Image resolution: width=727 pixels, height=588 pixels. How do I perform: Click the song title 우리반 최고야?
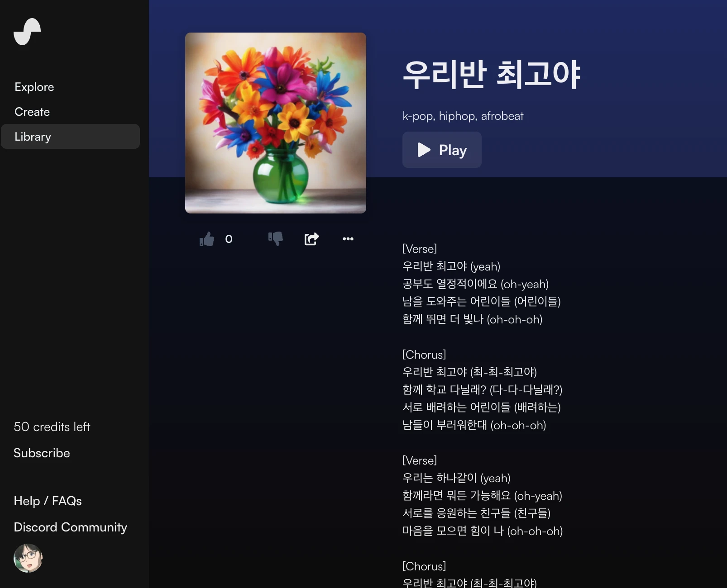[x=492, y=74]
